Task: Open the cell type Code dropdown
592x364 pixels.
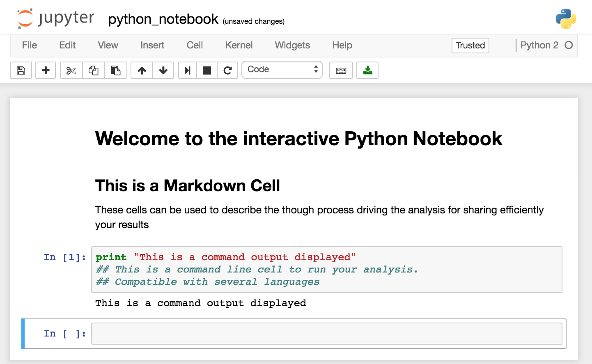Action: [x=282, y=70]
